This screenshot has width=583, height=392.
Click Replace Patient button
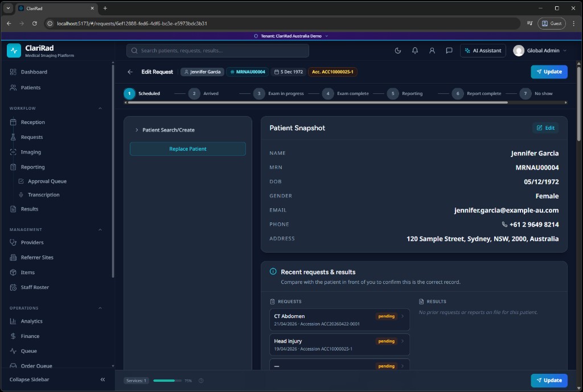click(x=188, y=149)
